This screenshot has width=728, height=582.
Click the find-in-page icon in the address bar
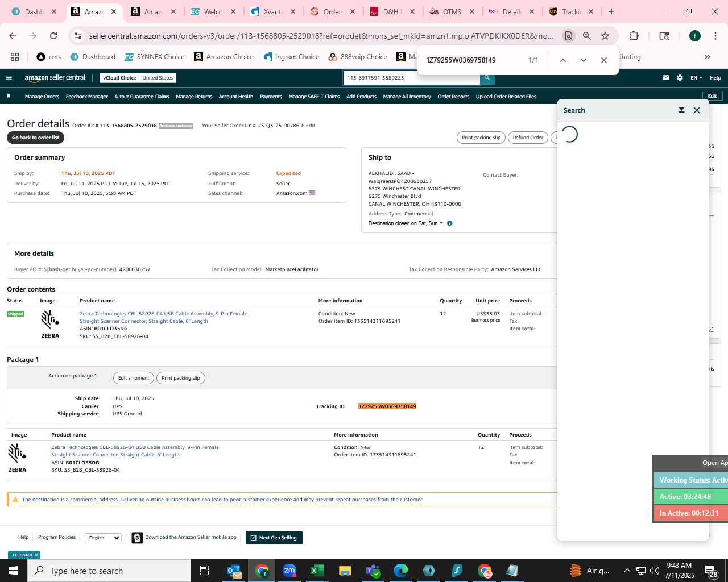point(568,36)
